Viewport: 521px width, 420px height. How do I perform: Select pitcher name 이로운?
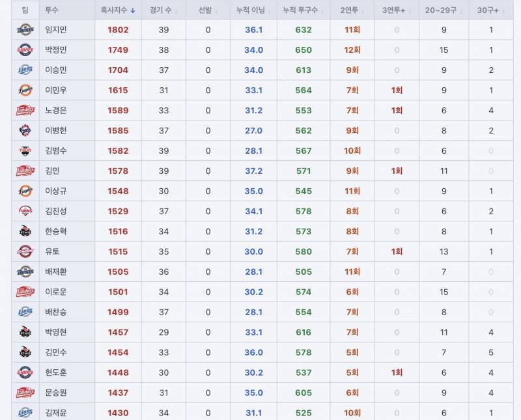point(56,292)
